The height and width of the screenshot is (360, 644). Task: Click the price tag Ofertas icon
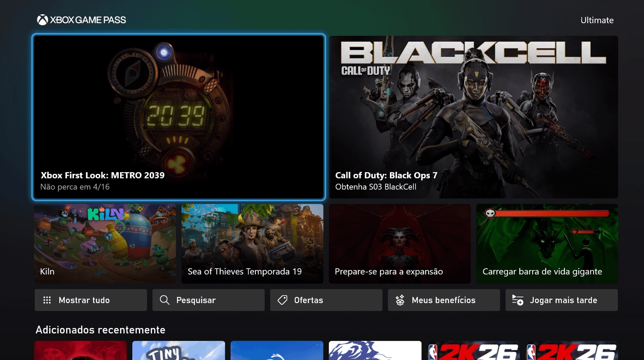tap(282, 300)
